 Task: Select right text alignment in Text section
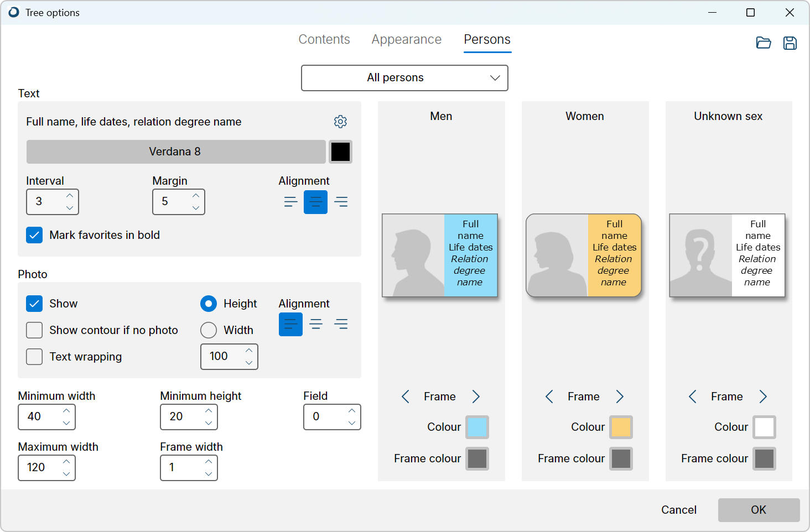(341, 202)
